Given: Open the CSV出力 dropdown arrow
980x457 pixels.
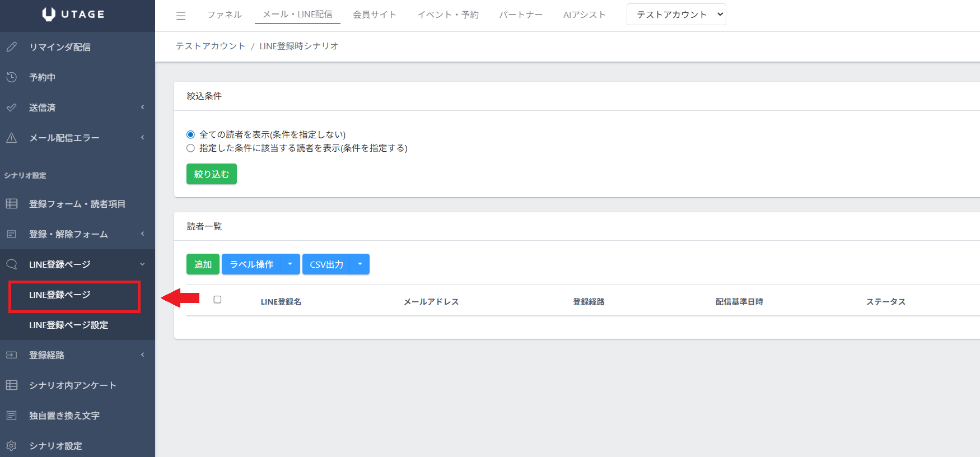Looking at the screenshot, I should (x=360, y=264).
